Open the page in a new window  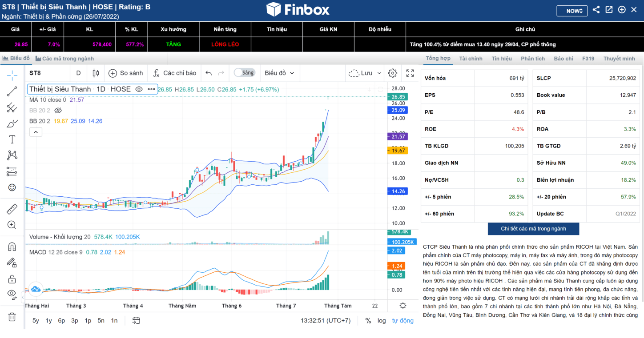point(609,10)
